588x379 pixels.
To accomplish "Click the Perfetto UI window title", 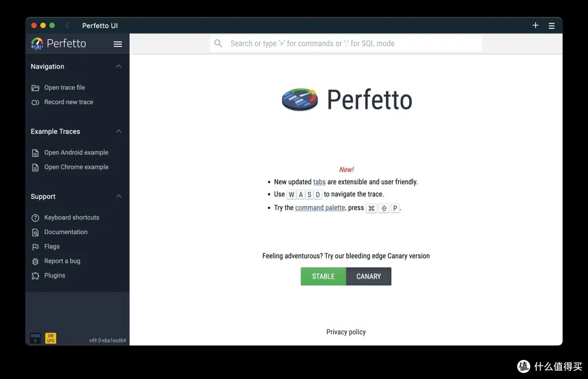I will 100,26.
